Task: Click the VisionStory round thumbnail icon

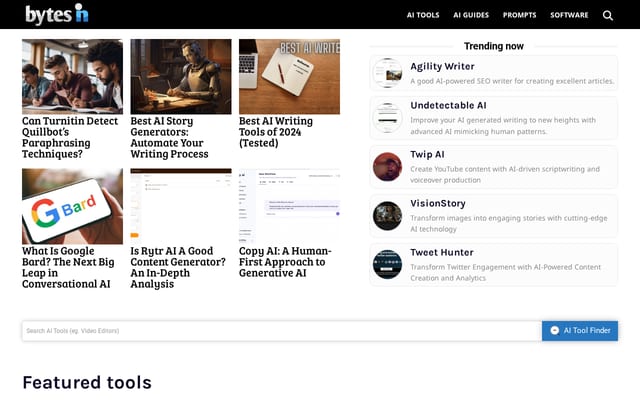Action: coord(387,216)
